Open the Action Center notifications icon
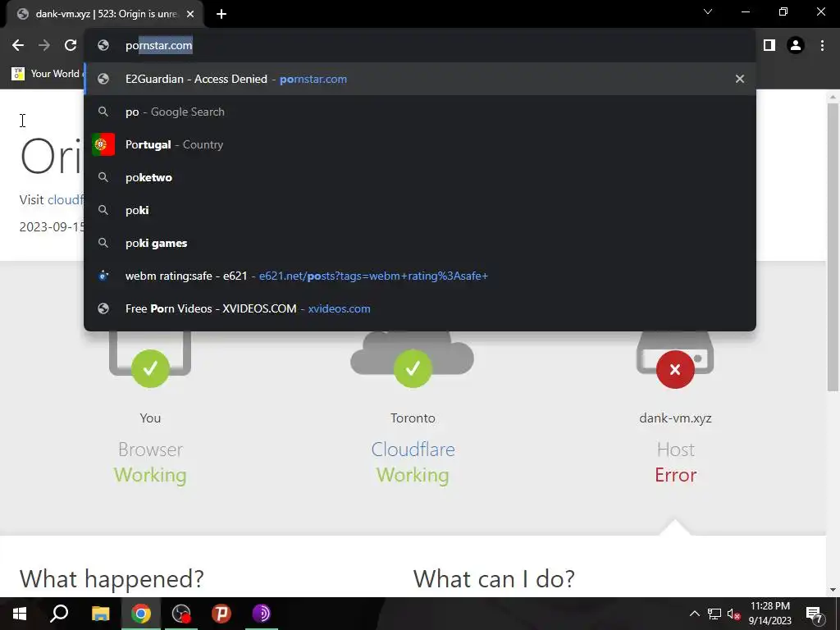Viewport: 840px width, 630px height. 813,614
